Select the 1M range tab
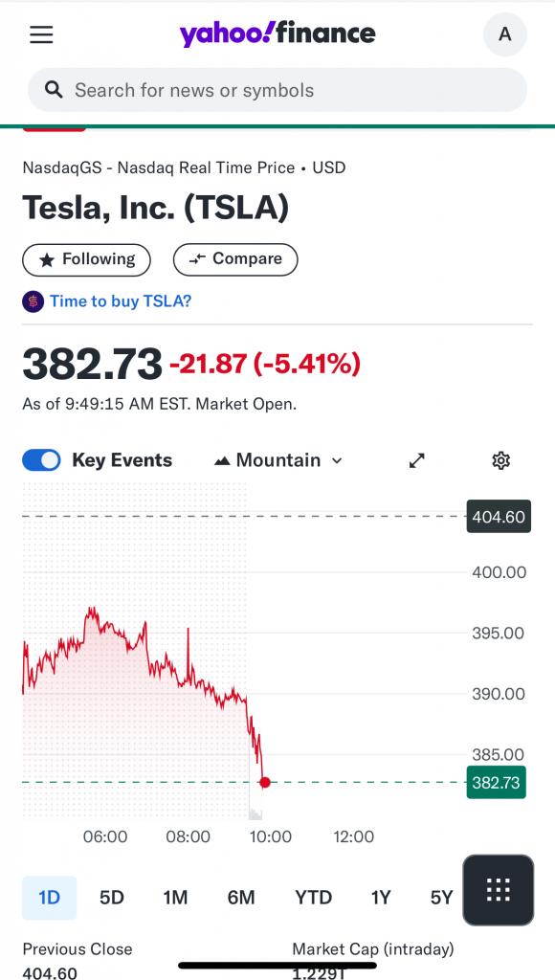Screen dimensions: 555x980 tap(175, 898)
